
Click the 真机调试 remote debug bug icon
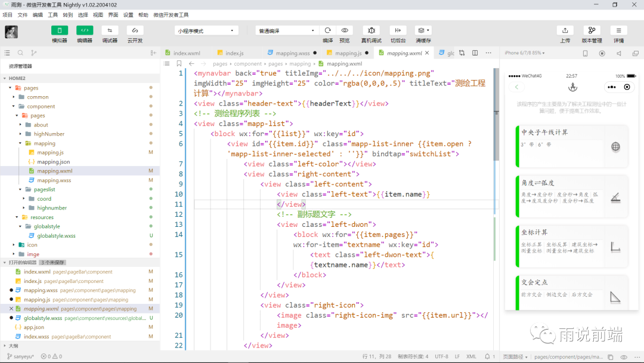coord(371,30)
